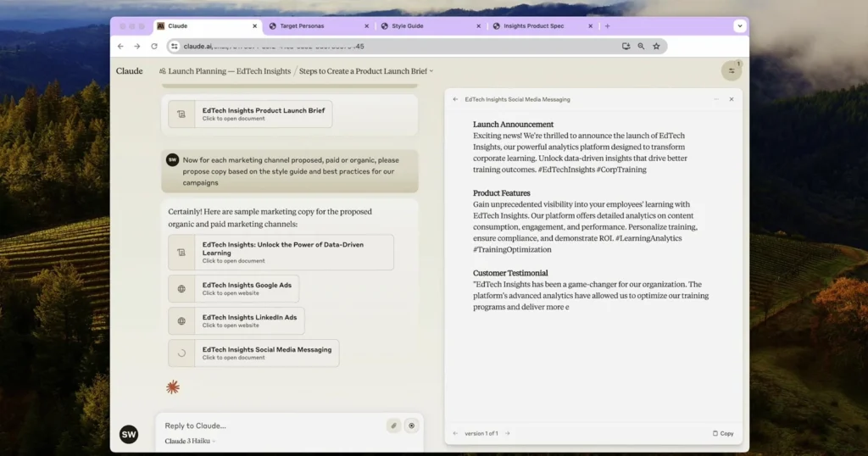The width and height of the screenshot is (868, 456).
Task: Open the Claude 3 Haiku model selector
Action: [190, 441]
